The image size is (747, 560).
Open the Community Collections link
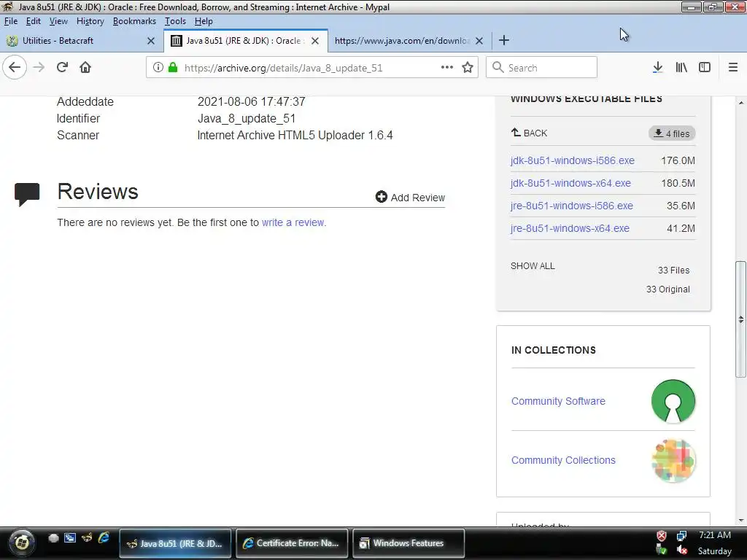[563, 460]
